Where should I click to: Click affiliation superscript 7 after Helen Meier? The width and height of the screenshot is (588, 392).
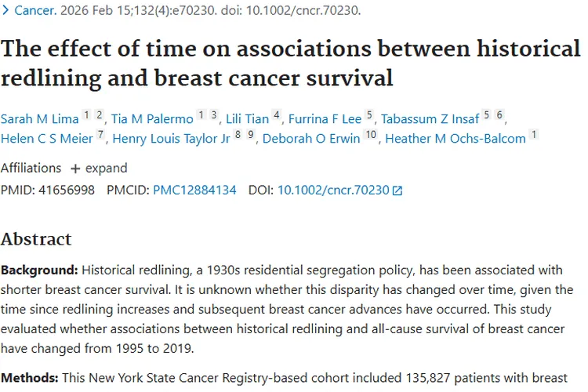coord(100,136)
